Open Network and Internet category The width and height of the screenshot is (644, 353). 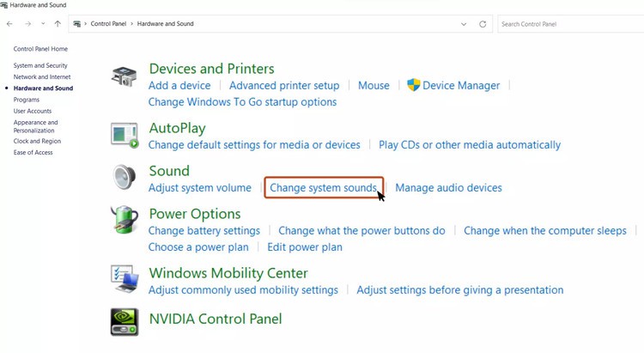click(x=42, y=76)
